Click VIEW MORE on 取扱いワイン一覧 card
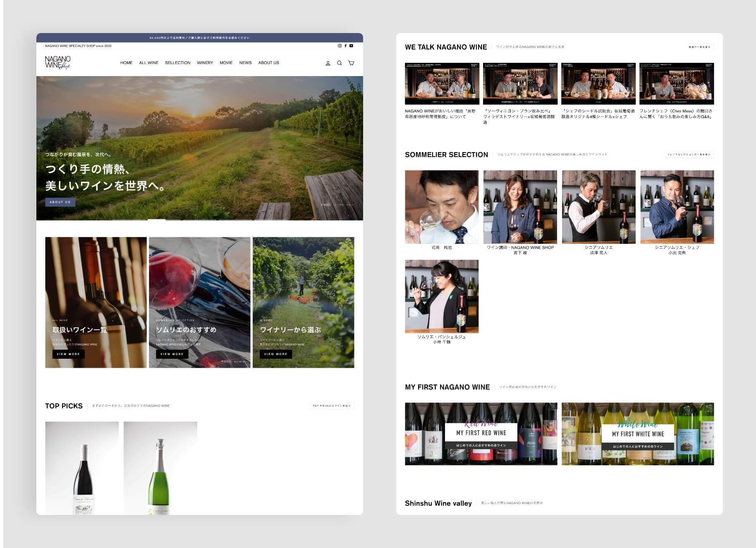The width and height of the screenshot is (756, 548). pyautogui.click(x=68, y=354)
